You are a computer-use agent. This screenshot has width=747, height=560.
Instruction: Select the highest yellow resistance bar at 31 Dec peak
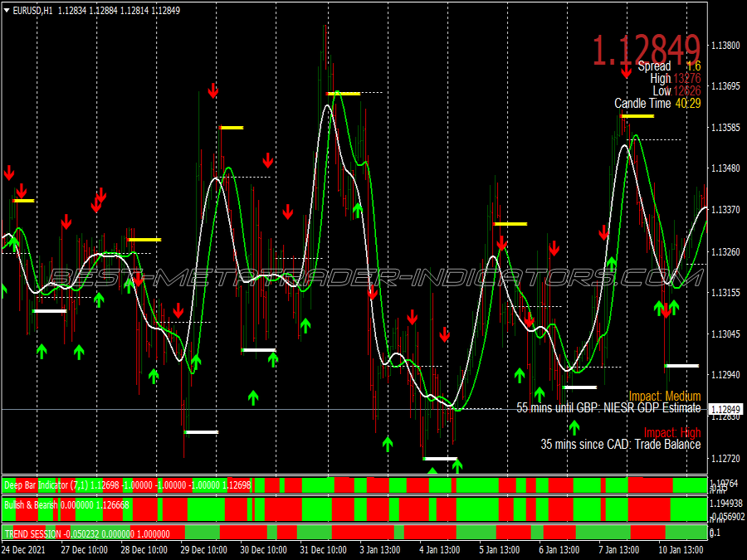(343, 94)
